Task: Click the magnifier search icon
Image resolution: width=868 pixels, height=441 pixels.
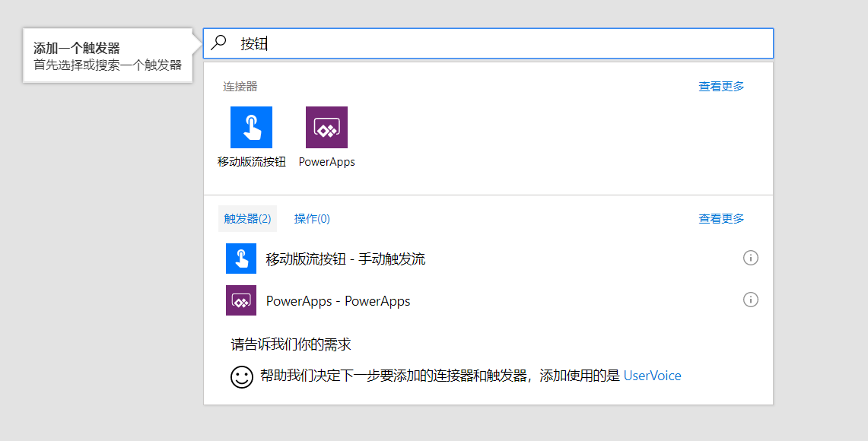Action: point(219,43)
